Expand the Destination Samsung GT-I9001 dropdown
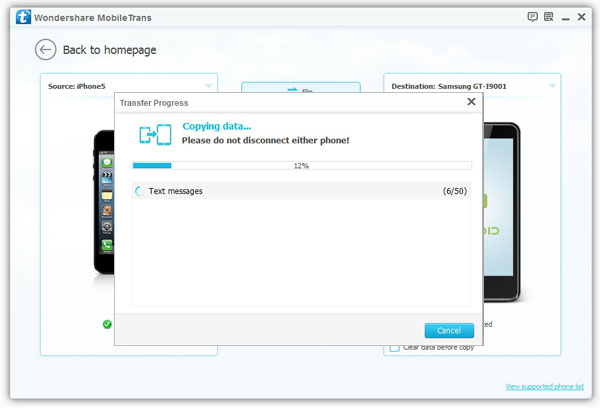The width and height of the screenshot is (600, 408). pyautogui.click(x=552, y=86)
